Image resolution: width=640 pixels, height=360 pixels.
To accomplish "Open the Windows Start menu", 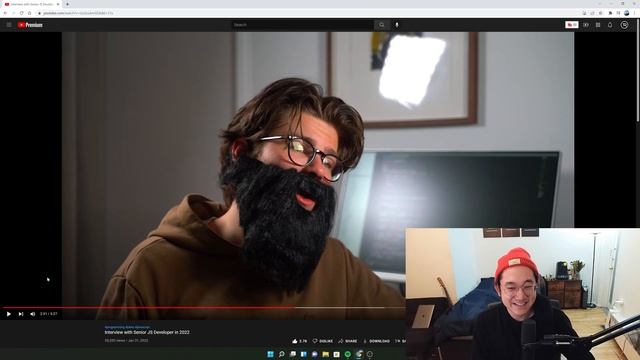I will pyautogui.click(x=270, y=354).
